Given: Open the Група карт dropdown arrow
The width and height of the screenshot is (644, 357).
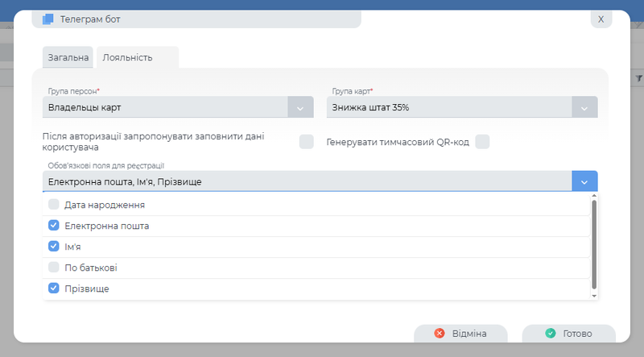Looking at the screenshot, I should (x=584, y=107).
